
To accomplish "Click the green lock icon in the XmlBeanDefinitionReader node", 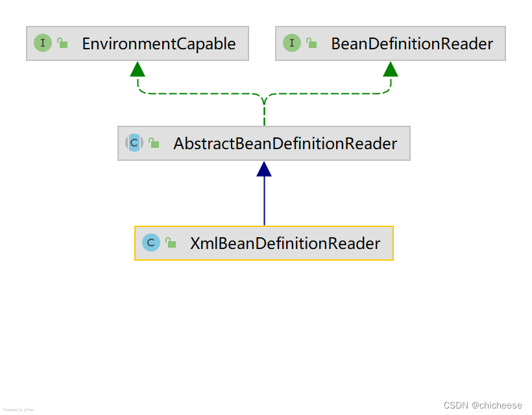I will (171, 243).
